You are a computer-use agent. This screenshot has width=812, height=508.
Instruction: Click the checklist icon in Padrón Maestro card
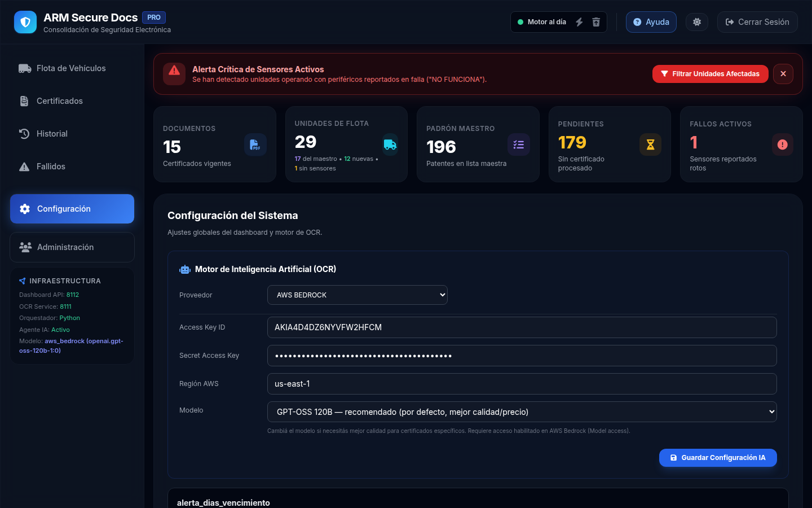click(519, 144)
